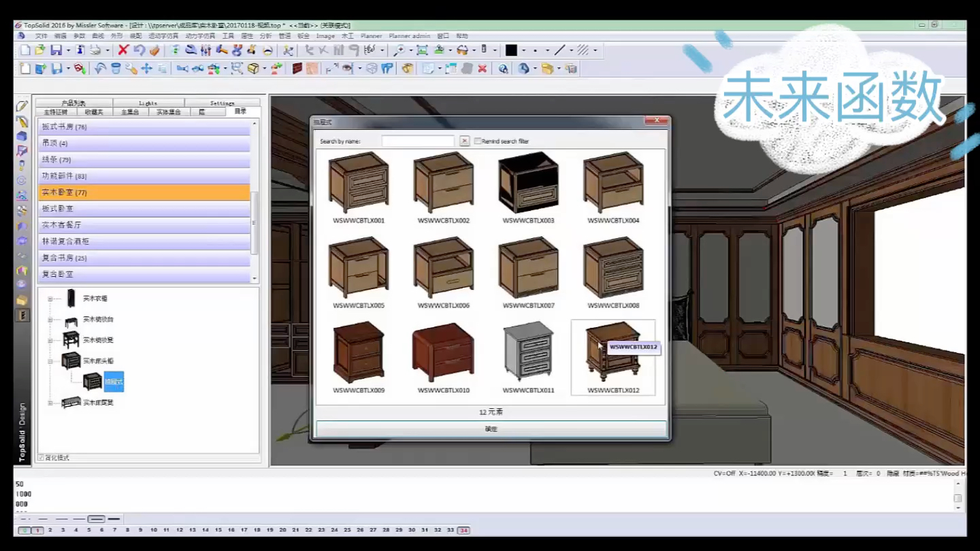Open the hatch pattern dropdown arrow
The image size is (980, 551).
595,50
